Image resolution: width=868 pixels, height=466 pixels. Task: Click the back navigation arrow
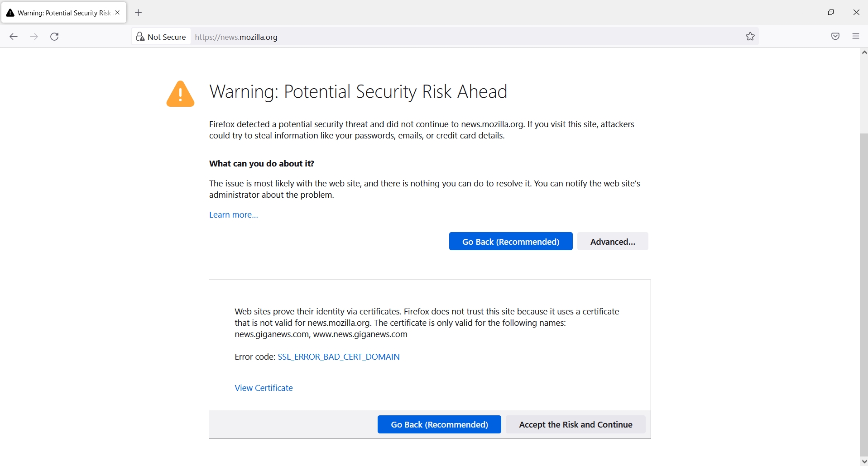click(x=13, y=37)
